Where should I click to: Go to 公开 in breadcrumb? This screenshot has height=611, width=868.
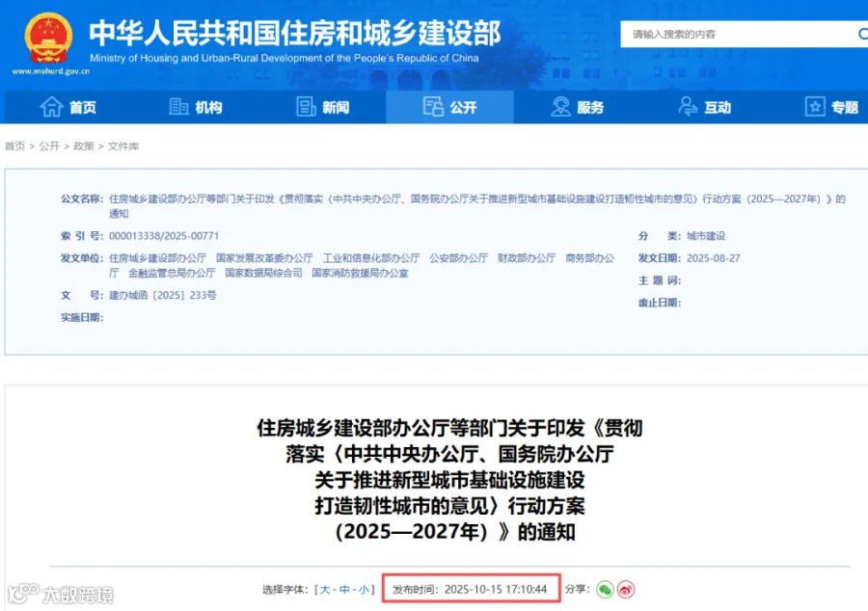point(49,146)
